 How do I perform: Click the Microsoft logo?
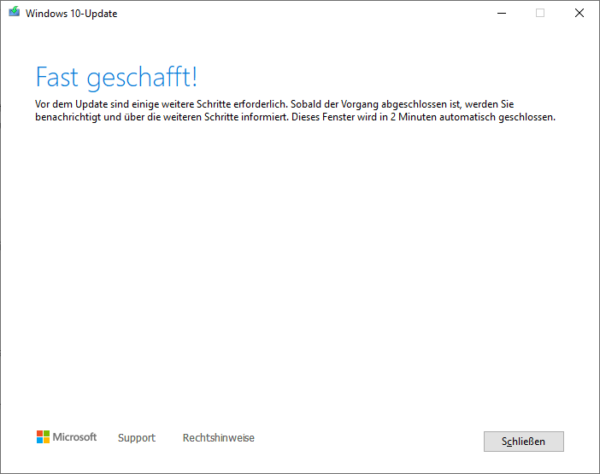pyautogui.click(x=67, y=437)
